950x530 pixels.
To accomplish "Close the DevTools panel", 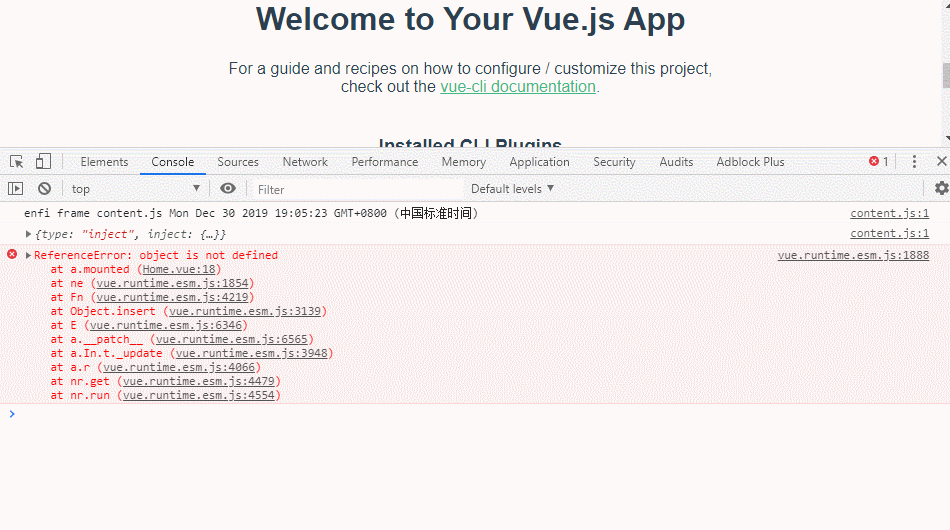I will 942,161.
